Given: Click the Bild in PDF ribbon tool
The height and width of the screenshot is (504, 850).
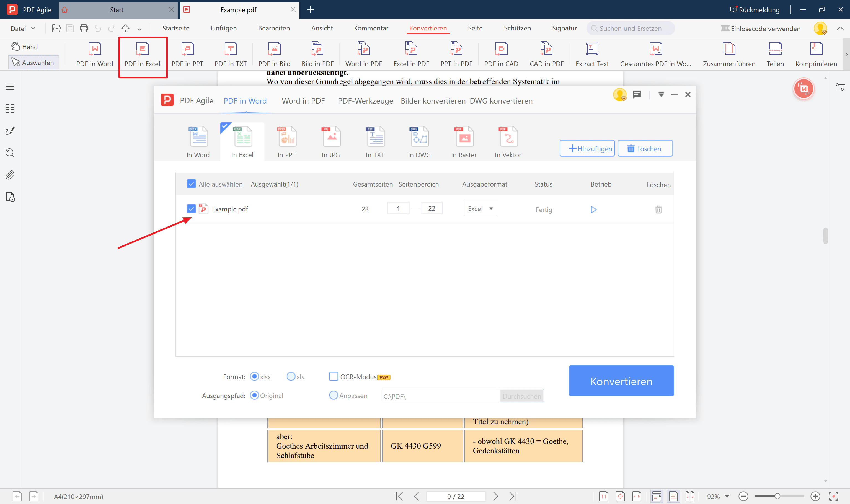Looking at the screenshot, I should (317, 54).
